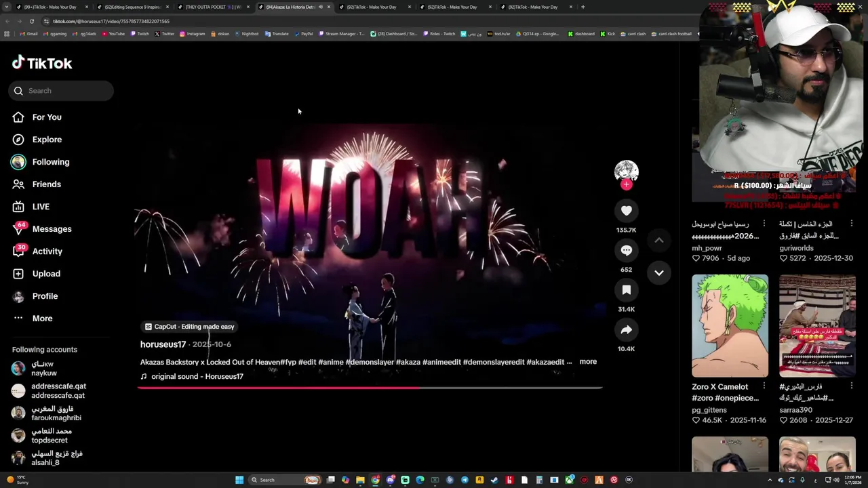The width and height of the screenshot is (868, 488).
Task: Open Windows Start menu
Action: click(239, 480)
